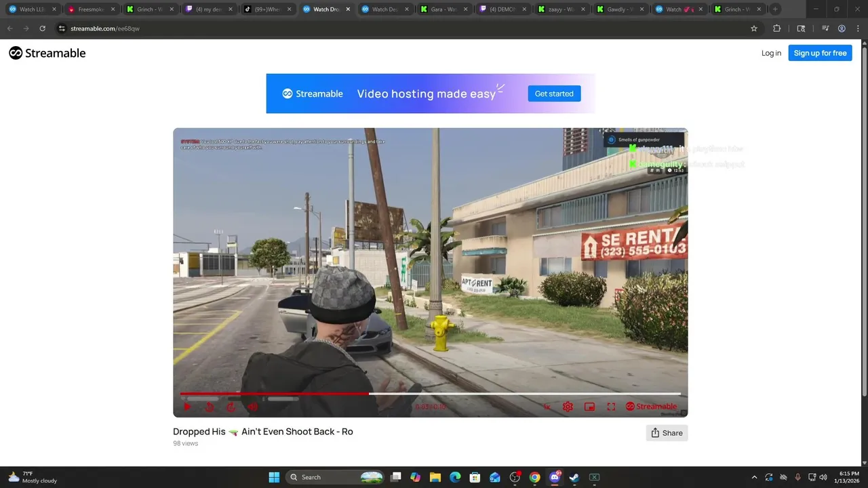Image resolution: width=868 pixels, height=488 pixels.
Task: Click the video title Dropped His Ain't Even Shoot Back
Action: click(263, 432)
